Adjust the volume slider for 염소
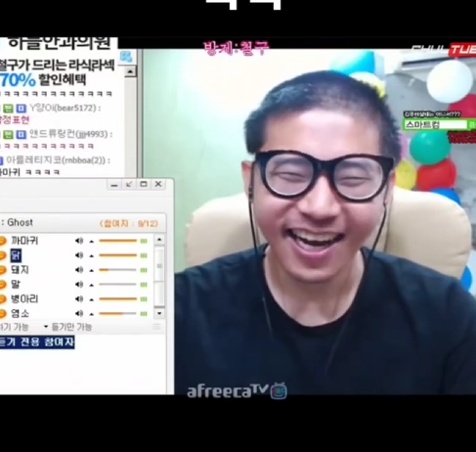This screenshot has height=452, width=476. 118,314
